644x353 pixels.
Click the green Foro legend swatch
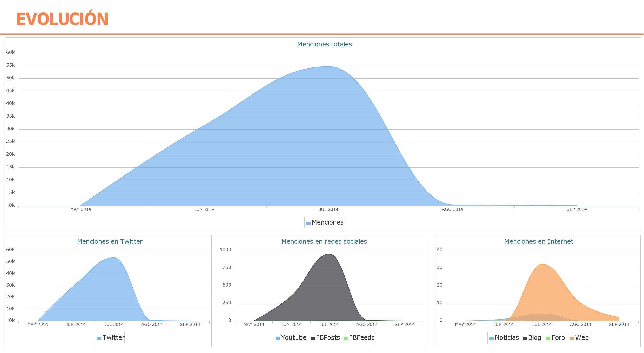pyautogui.click(x=548, y=338)
